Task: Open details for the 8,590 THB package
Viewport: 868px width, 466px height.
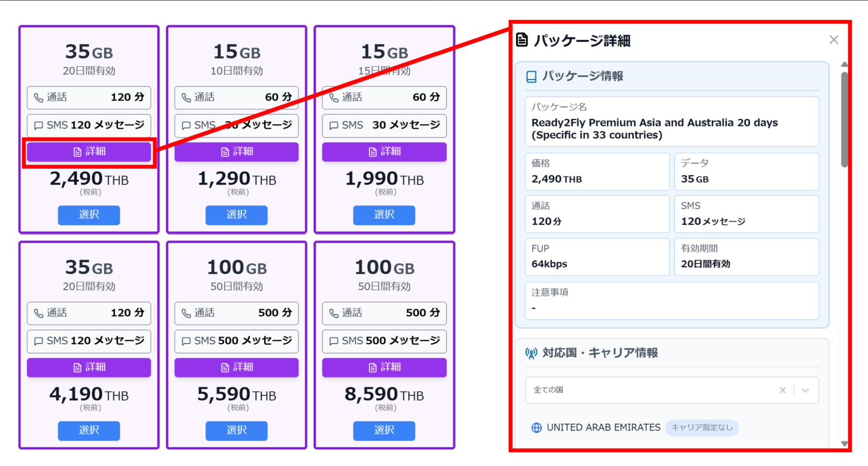Action: [384, 367]
